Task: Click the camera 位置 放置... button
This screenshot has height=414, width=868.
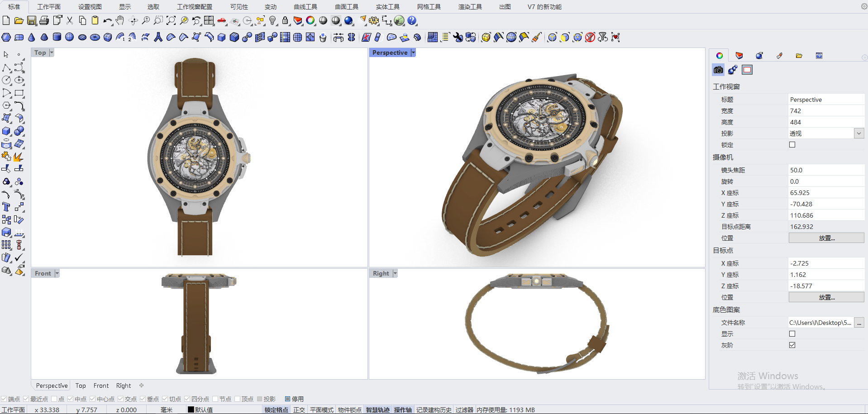Action: [826, 238]
